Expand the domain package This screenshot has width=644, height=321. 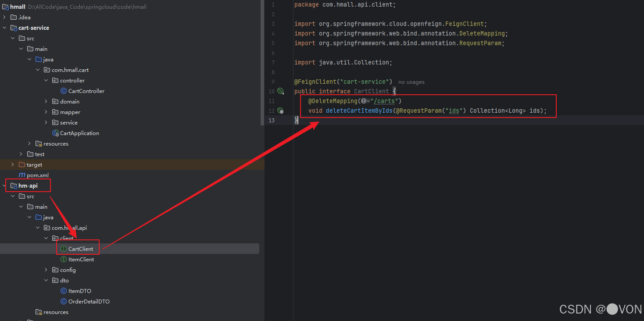tap(46, 101)
